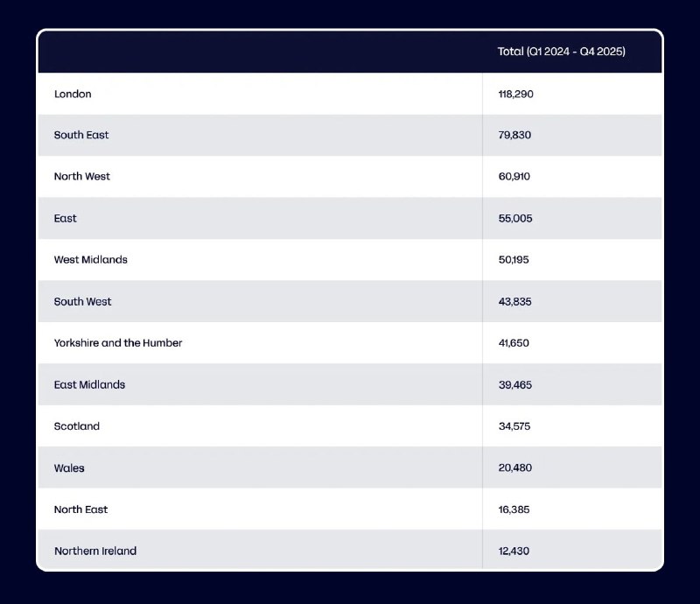Click the Scotland total 34,575
Viewport: 700px width, 604px height.
point(514,426)
